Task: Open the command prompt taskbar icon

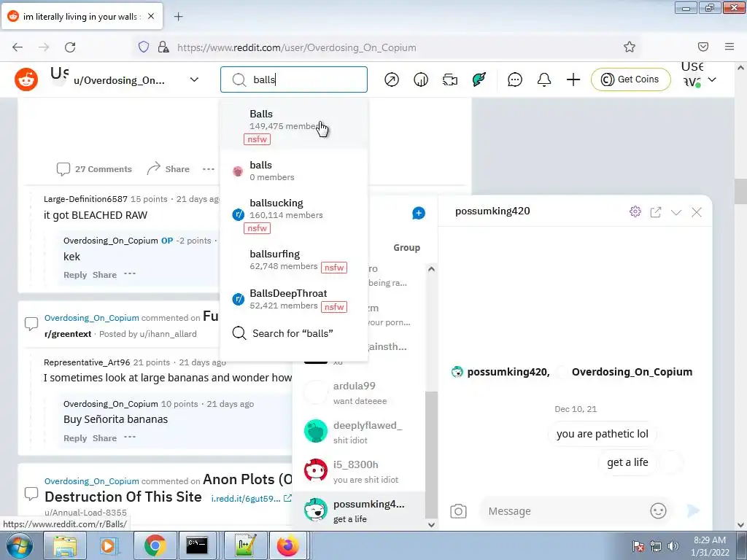Action: 197,545
